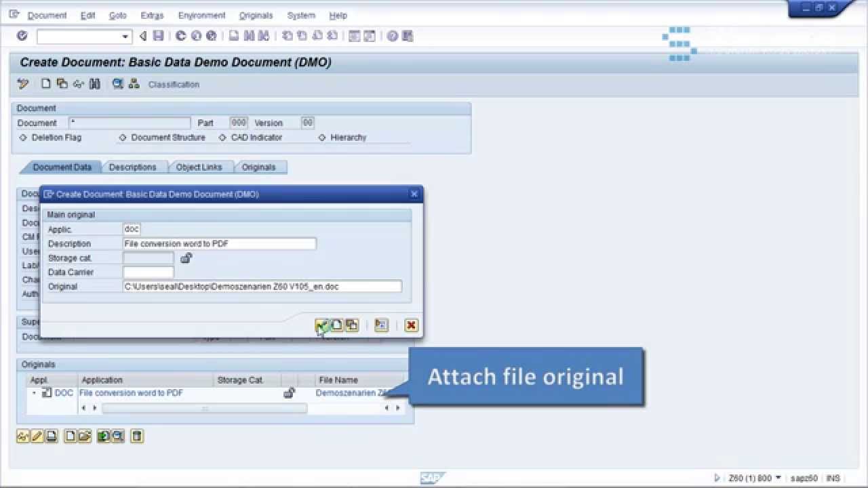Screen dimensions: 868x488
Task: Expand the DOC original tree node
Action: [34, 393]
